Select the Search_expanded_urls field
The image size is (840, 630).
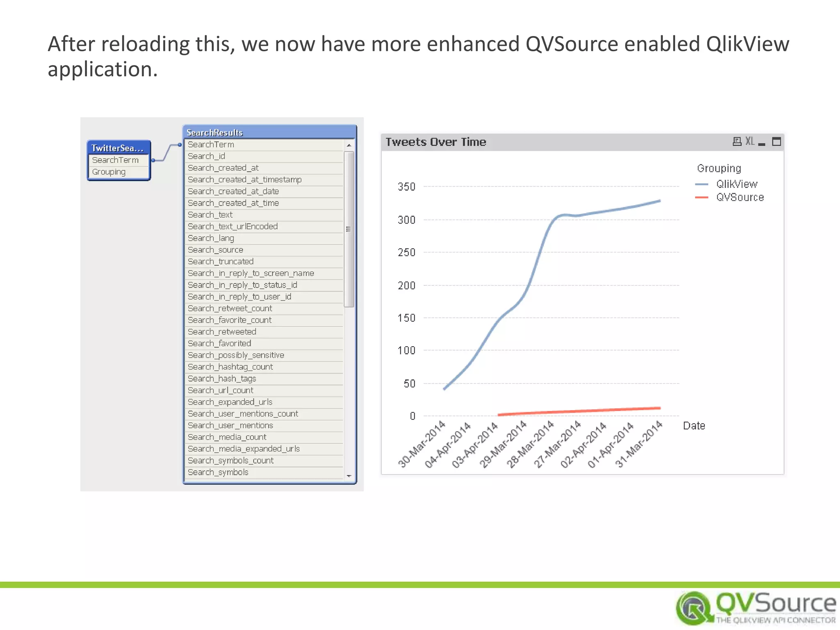264,402
